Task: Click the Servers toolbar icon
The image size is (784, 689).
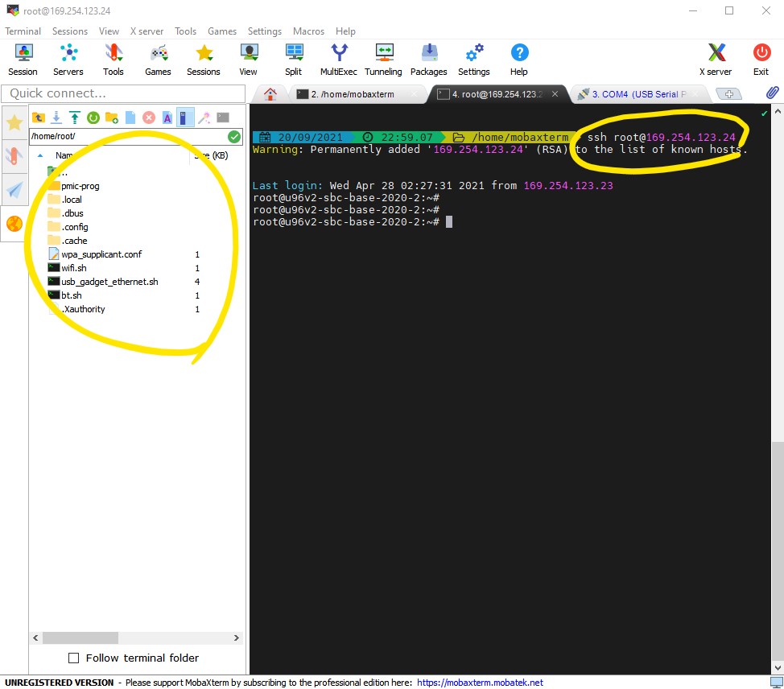Action: 68,60
